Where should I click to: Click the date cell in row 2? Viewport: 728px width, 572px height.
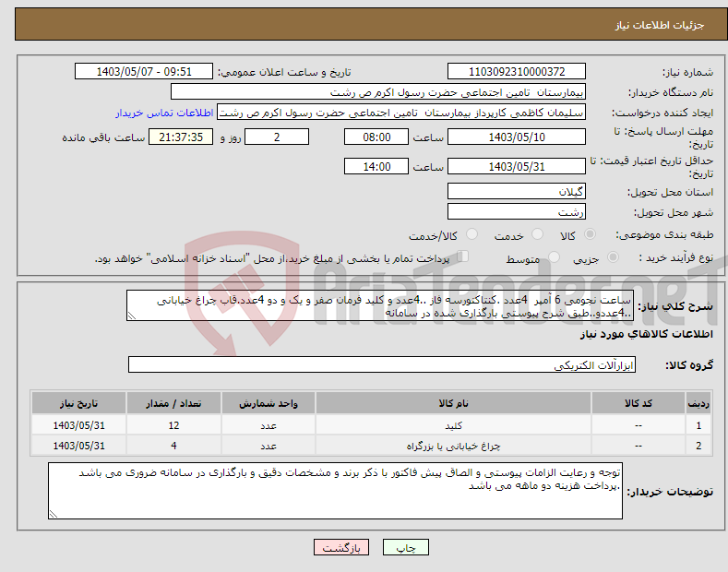(79, 446)
